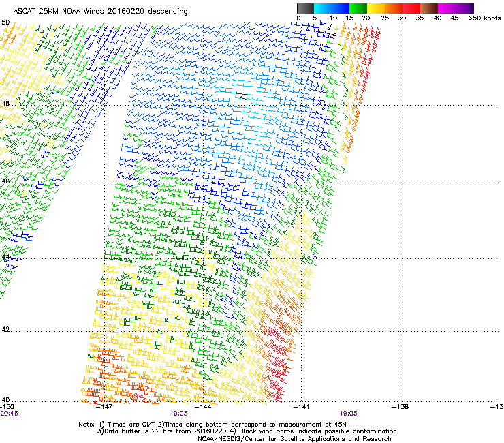The width and height of the screenshot is (504, 443).
Task: Click the note line 'Times are GMT'
Action: tap(129, 425)
